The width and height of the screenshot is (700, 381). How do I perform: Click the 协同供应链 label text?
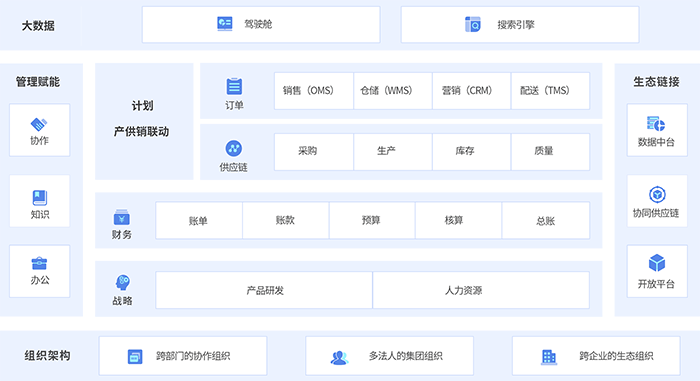click(x=656, y=213)
